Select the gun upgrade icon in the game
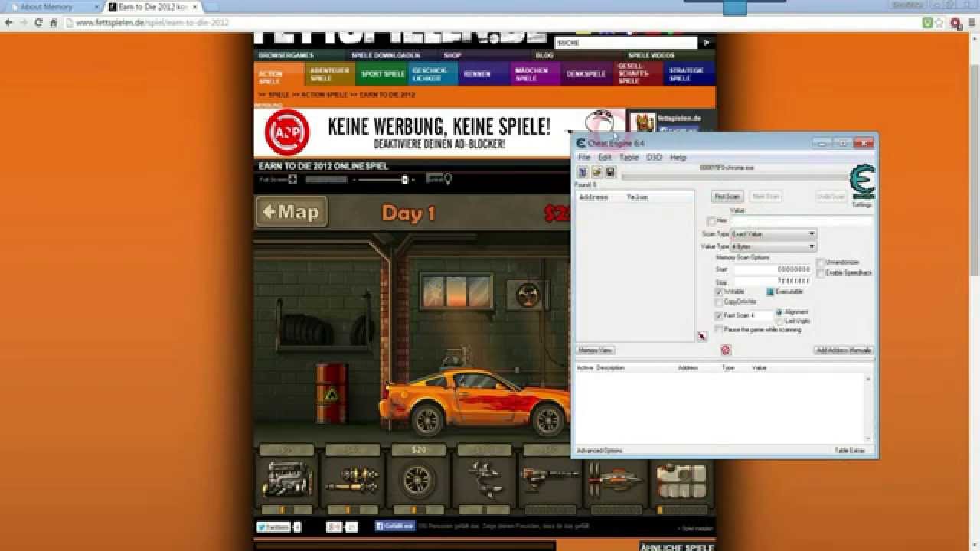This screenshot has width=980, height=551. [x=550, y=479]
